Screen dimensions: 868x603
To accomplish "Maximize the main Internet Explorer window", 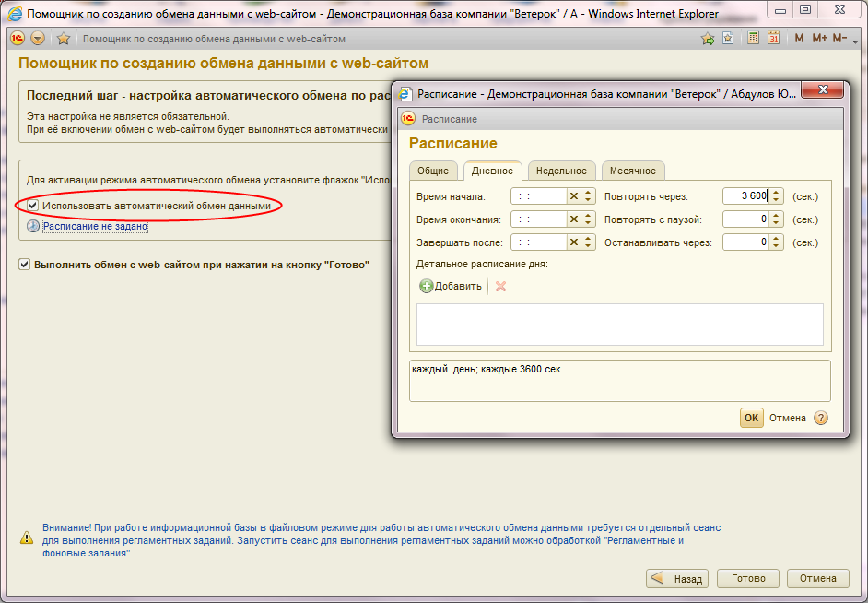I will click(805, 9).
